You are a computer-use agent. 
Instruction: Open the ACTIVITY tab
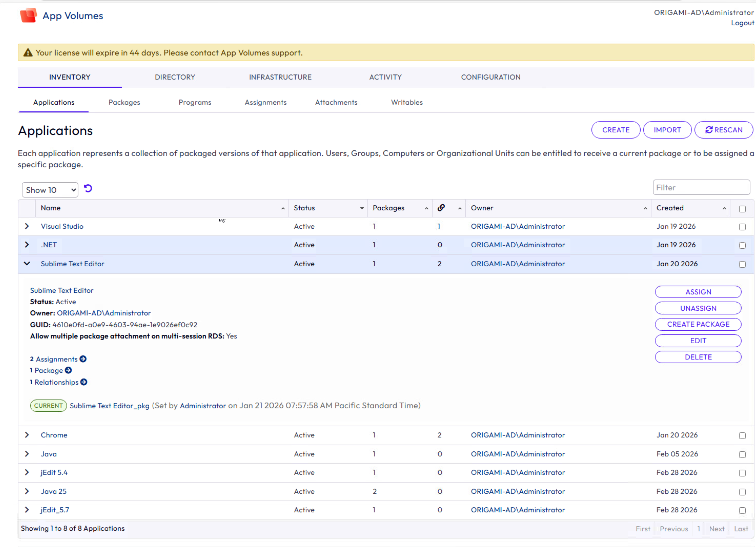click(x=385, y=77)
